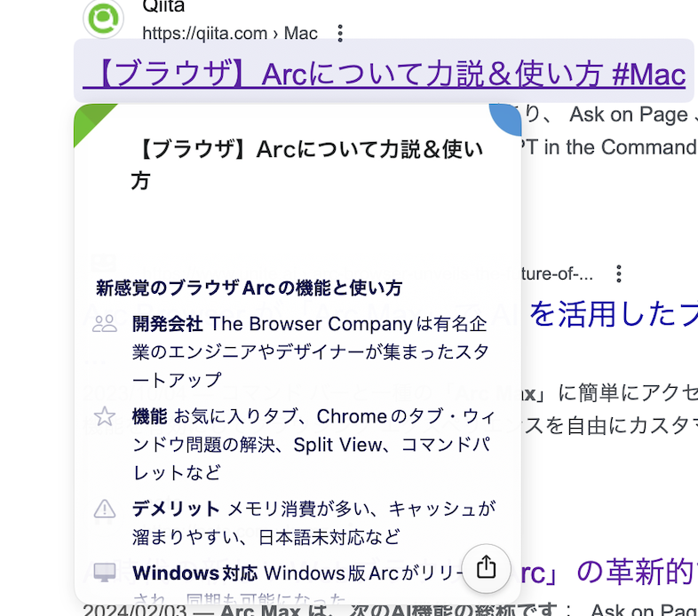Open the Qiita link about the Arc browser
This screenshot has height=616, width=698.
click(x=384, y=74)
